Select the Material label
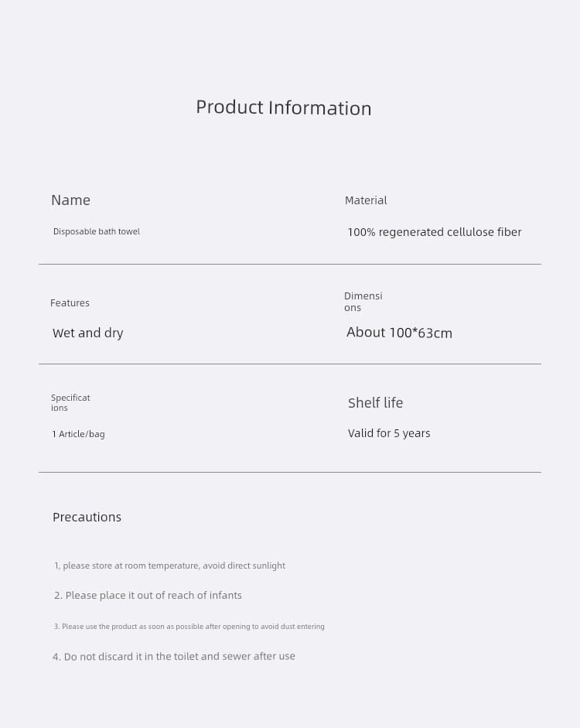Viewport: 580px width, 728px height. (366, 200)
